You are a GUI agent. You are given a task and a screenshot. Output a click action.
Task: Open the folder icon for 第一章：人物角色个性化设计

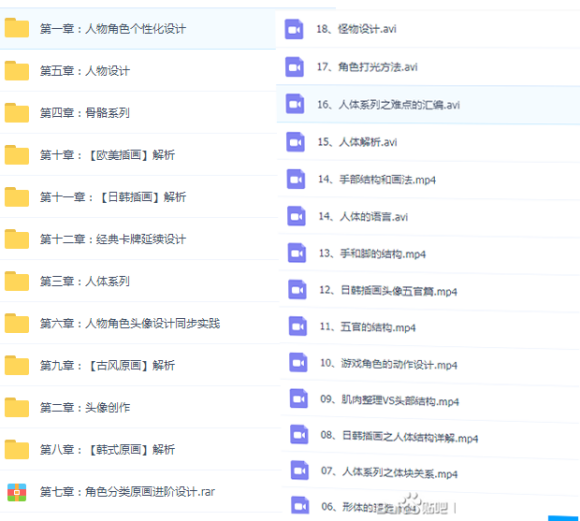click(x=17, y=28)
